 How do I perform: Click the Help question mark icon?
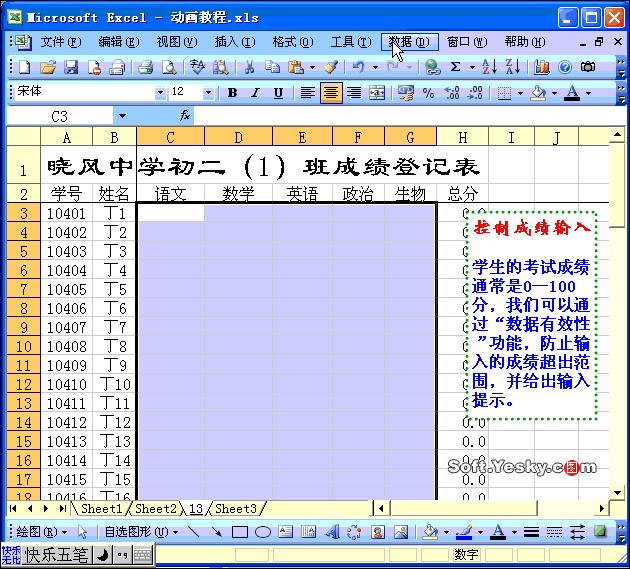click(565, 68)
